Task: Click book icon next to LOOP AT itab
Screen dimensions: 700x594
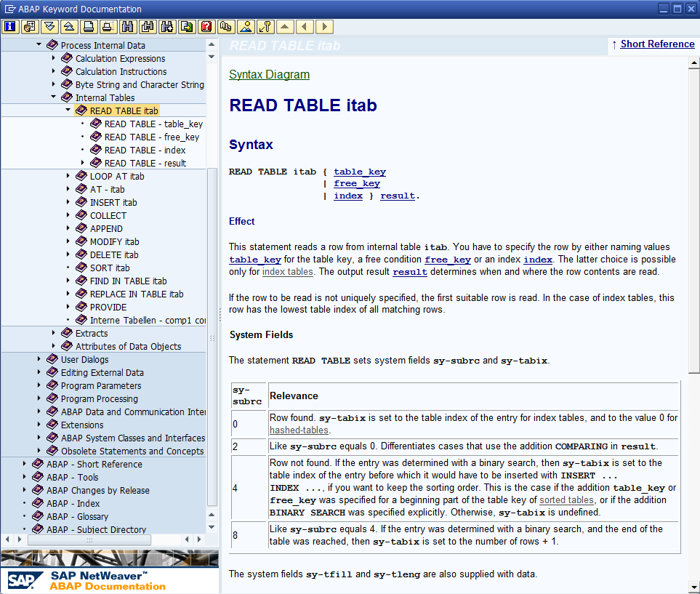Action: pos(81,176)
